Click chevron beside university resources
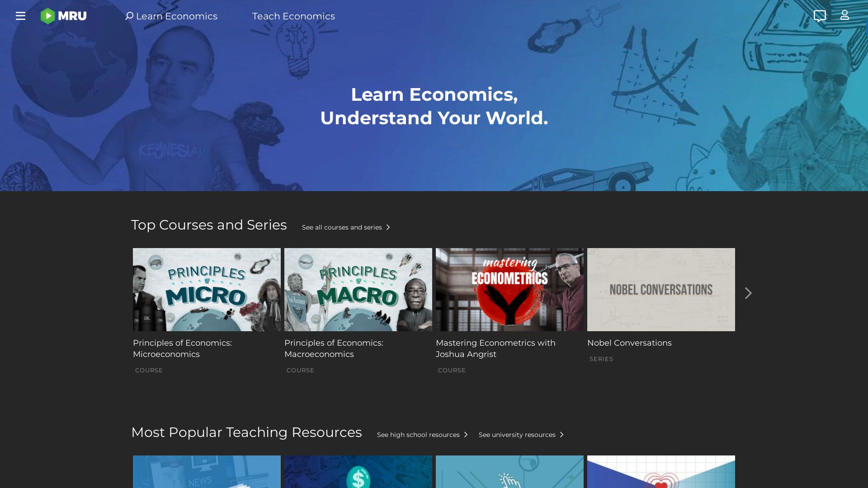Screen dimensions: 868x488 (561, 435)
